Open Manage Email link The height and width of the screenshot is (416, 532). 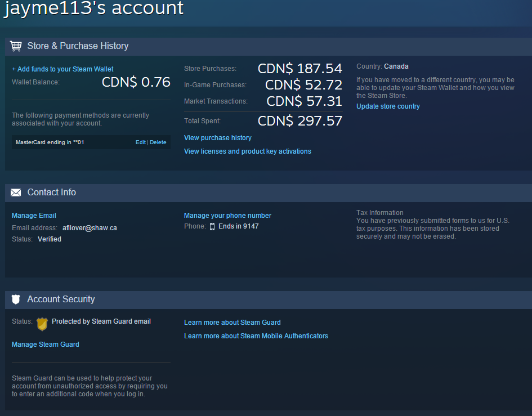pos(34,216)
